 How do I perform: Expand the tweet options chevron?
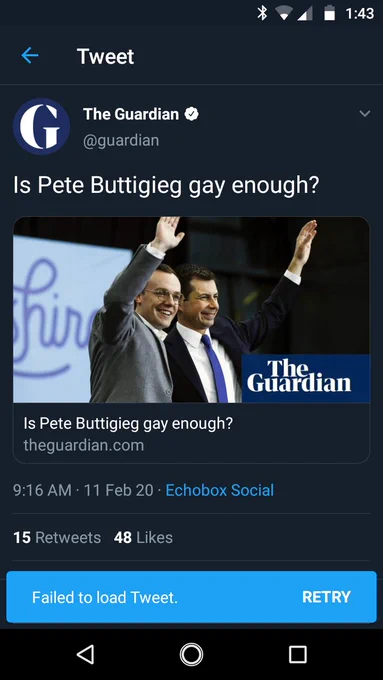[365, 114]
